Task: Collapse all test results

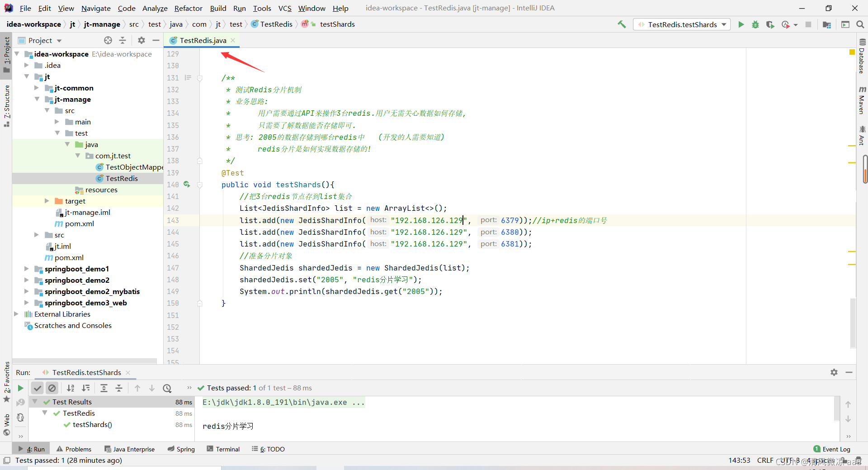Action: click(119, 388)
